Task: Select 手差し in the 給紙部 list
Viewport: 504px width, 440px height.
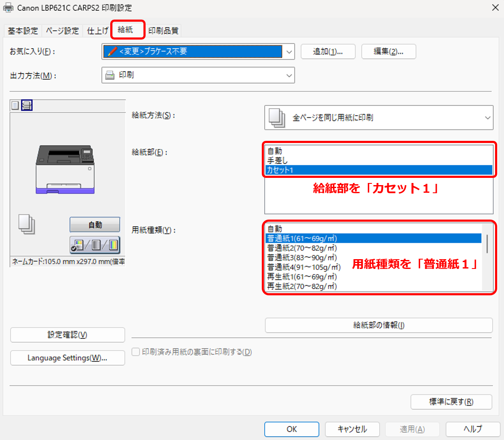Action: (379, 160)
